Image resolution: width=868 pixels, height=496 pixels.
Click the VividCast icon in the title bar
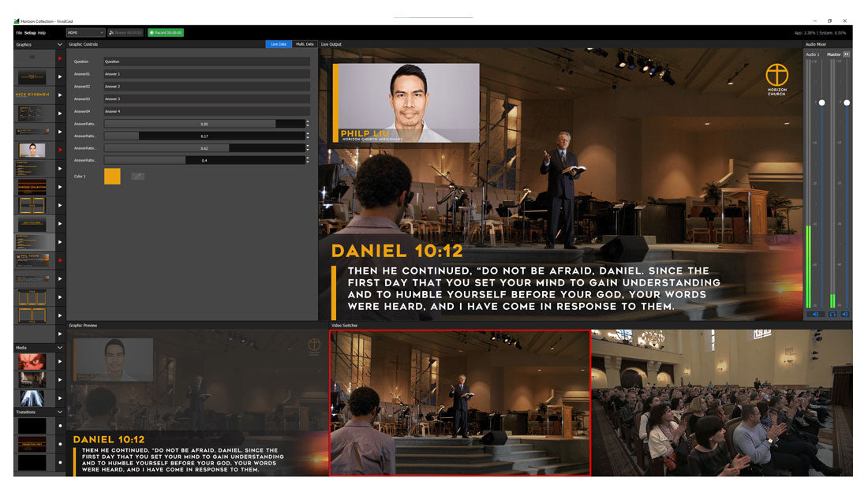17,21
